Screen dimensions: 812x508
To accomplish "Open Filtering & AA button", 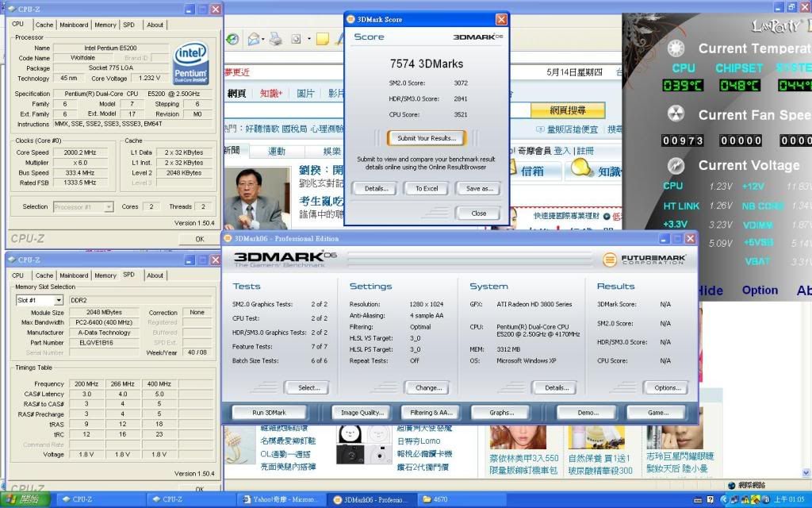I will pyautogui.click(x=431, y=413).
